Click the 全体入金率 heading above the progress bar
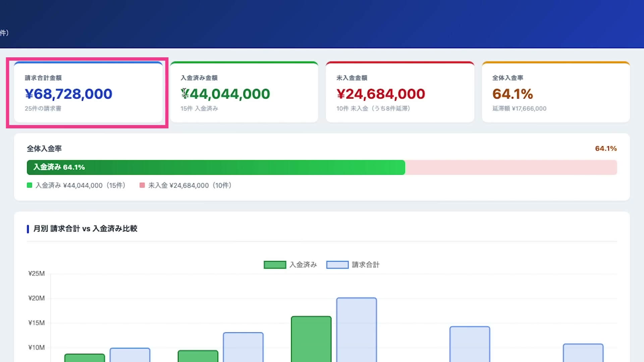The height and width of the screenshot is (362, 644). pyautogui.click(x=44, y=148)
